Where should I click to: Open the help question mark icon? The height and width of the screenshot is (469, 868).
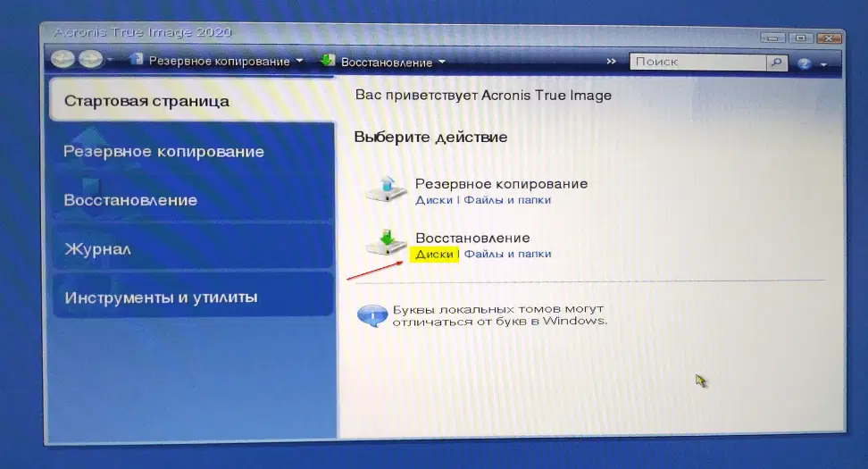pos(805,63)
